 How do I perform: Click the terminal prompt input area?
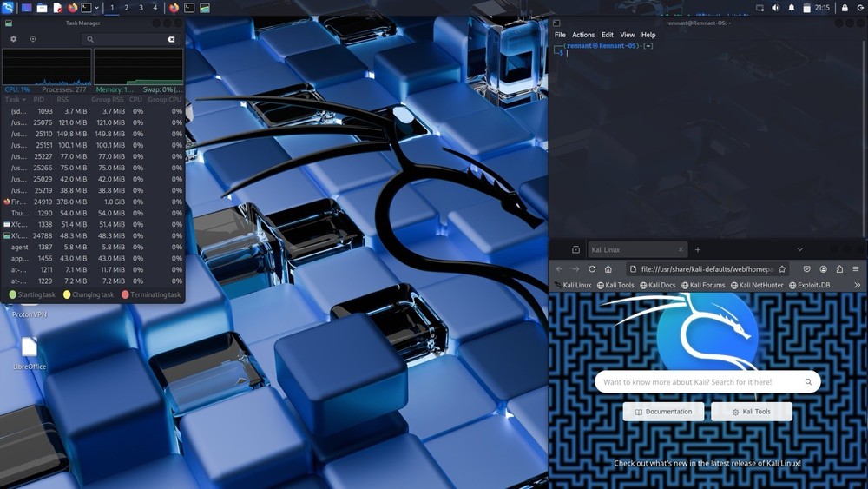point(568,54)
